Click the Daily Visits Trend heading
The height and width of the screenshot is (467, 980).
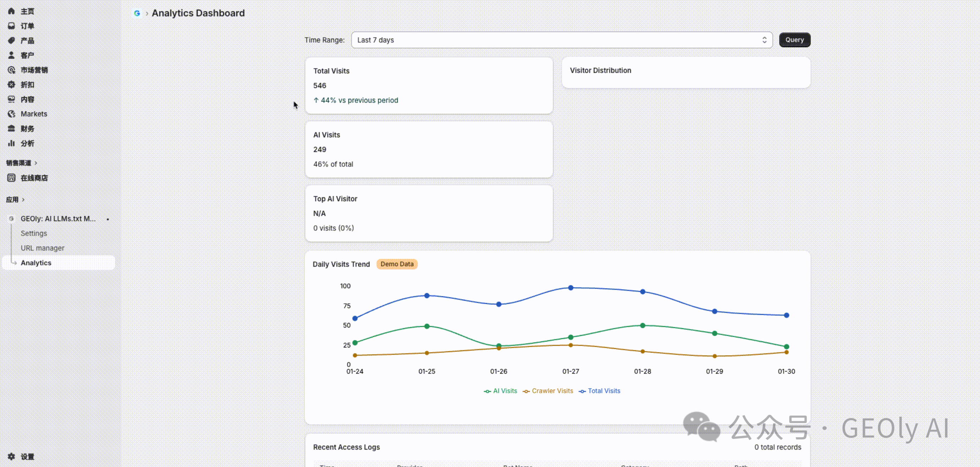[x=341, y=264]
